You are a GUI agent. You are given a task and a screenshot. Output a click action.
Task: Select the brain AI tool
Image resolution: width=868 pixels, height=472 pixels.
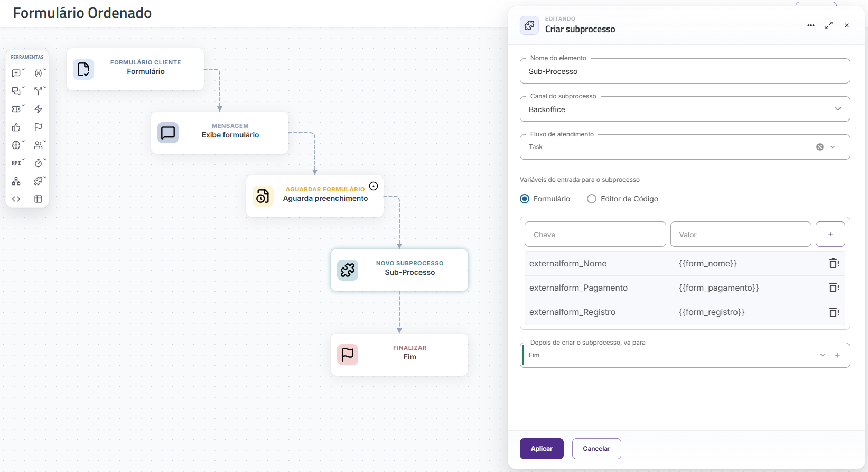pos(16,145)
